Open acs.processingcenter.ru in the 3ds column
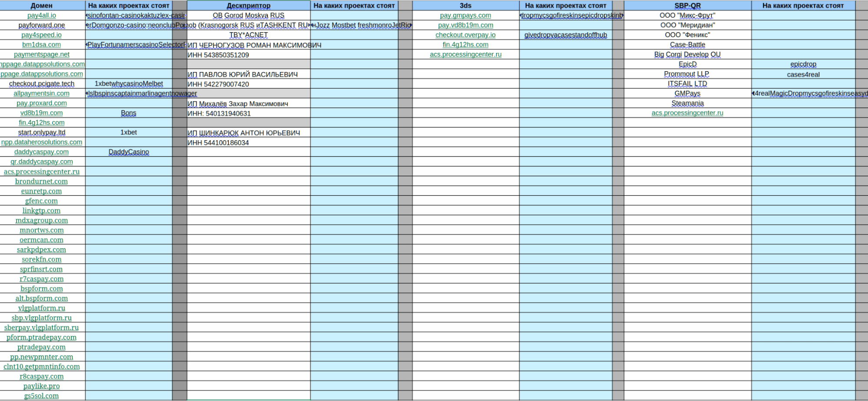The image size is (868, 401). 465,55
